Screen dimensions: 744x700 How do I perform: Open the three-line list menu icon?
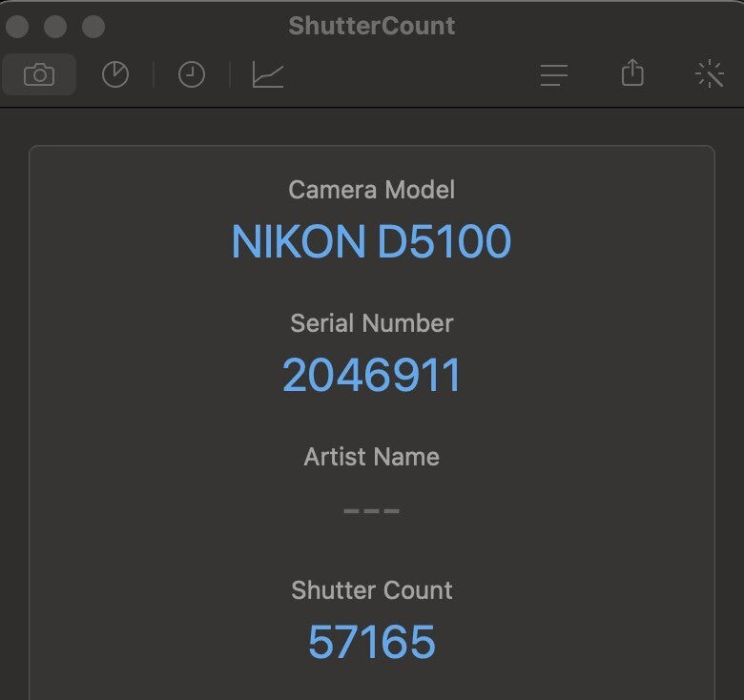[554, 75]
